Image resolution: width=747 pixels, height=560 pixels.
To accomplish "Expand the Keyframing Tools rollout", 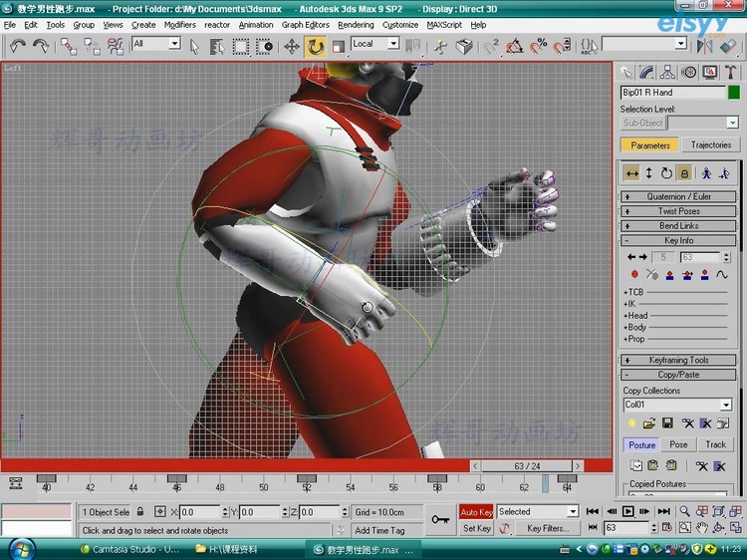I will coord(678,361).
